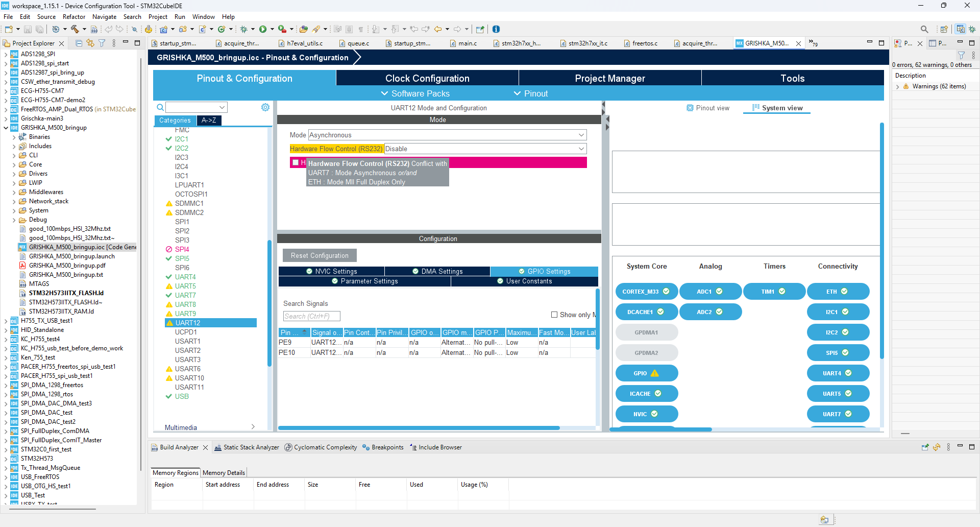Click the Search magnifier icon at top right
Image resolution: width=980 pixels, height=527 pixels.
(924, 29)
